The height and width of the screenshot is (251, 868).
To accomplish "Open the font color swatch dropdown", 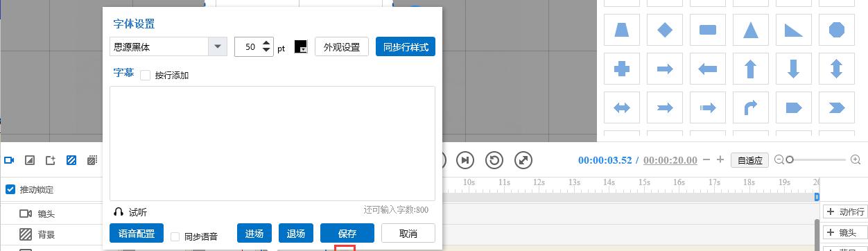I will 301,46.
